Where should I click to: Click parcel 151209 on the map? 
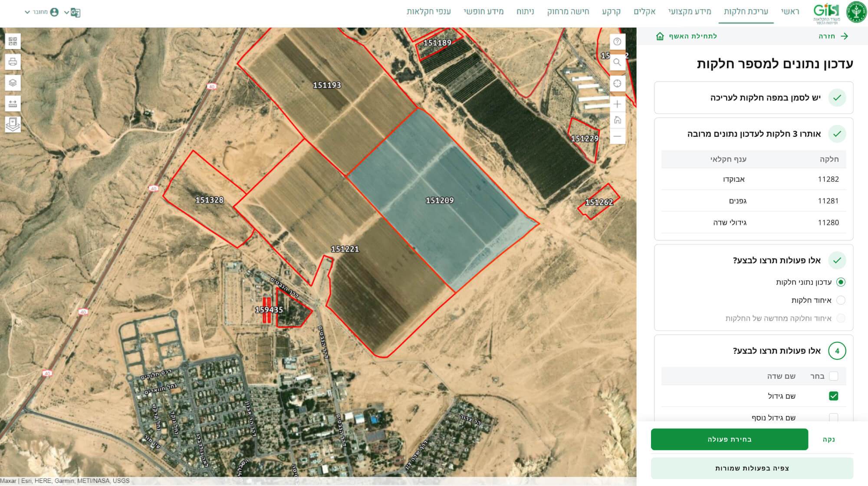[x=440, y=200]
